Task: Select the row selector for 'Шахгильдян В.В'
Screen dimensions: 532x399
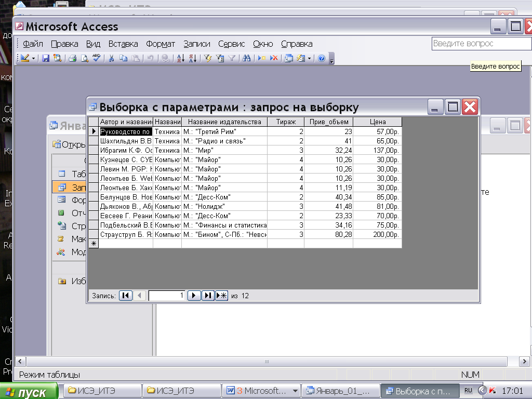Action: pyautogui.click(x=94, y=141)
